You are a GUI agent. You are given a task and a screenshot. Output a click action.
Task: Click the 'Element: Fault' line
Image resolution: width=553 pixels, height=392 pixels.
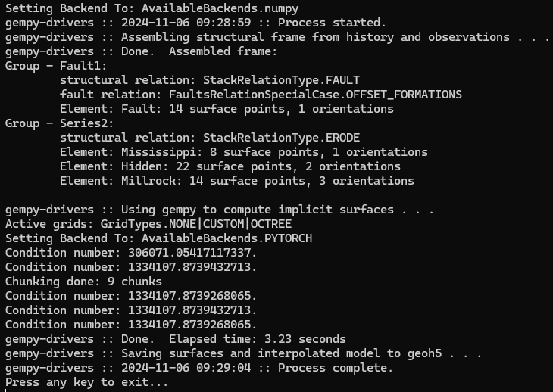coord(227,109)
